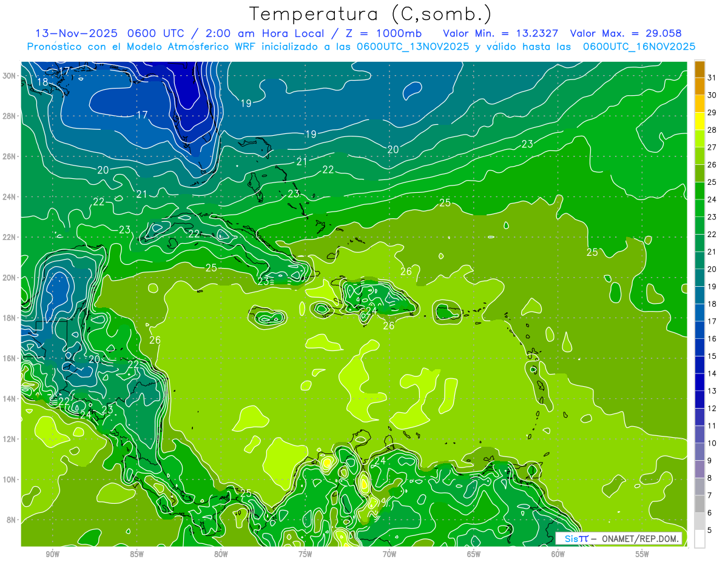Click the brown-orange swatch above 31
The image size is (728, 562).
pos(699,69)
